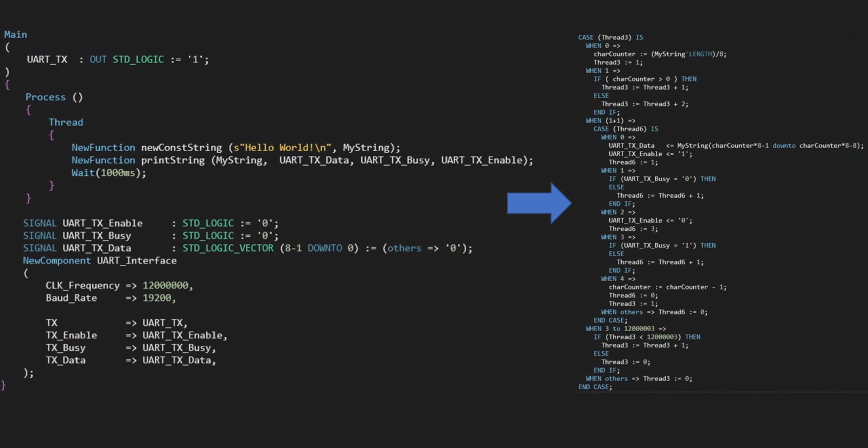Click the newConstString function name

click(x=181, y=148)
